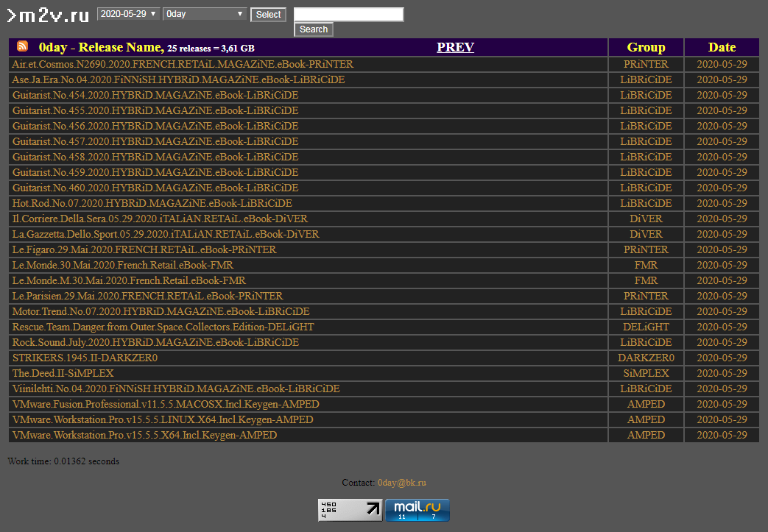Image resolution: width=768 pixels, height=532 pixels.
Task: Click the '0day - Release Name' header text
Action: (101, 48)
